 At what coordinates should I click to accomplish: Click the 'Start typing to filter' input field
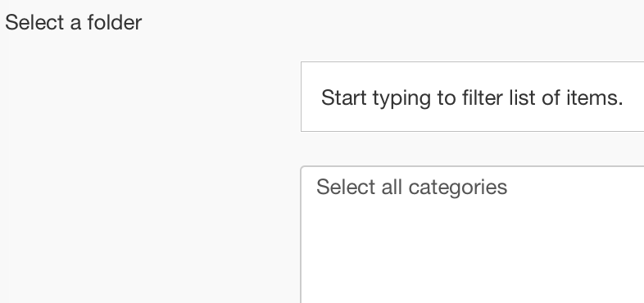[x=472, y=97]
